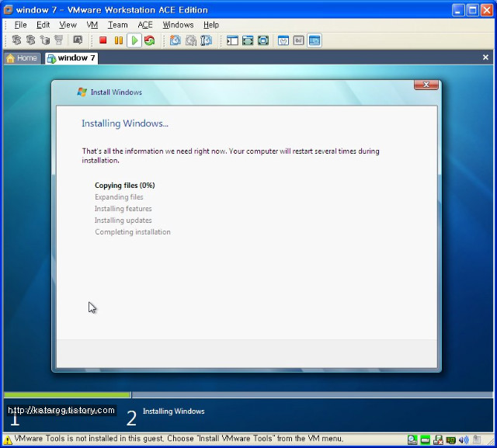Click the active Console view icon
This screenshot has height=448, width=497.
pyautogui.click(x=315, y=40)
